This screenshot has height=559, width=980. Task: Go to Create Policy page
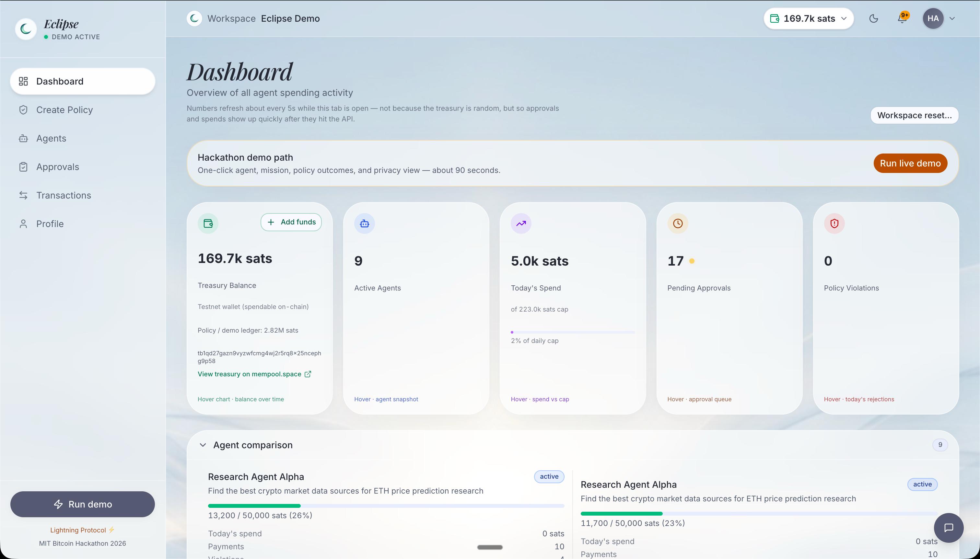point(64,110)
